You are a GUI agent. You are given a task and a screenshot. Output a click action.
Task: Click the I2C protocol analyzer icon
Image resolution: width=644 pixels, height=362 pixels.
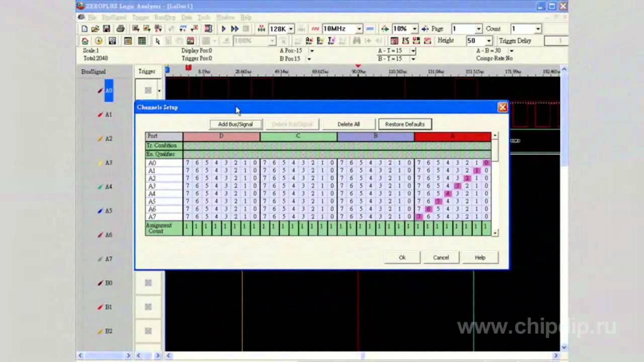point(406,41)
